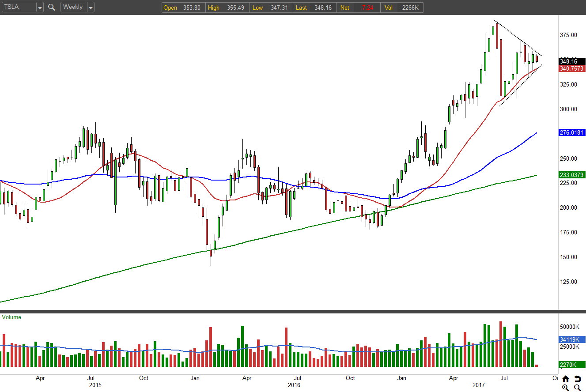Reset the chart with the home icon
586x392 pixels.
point(566,379)
